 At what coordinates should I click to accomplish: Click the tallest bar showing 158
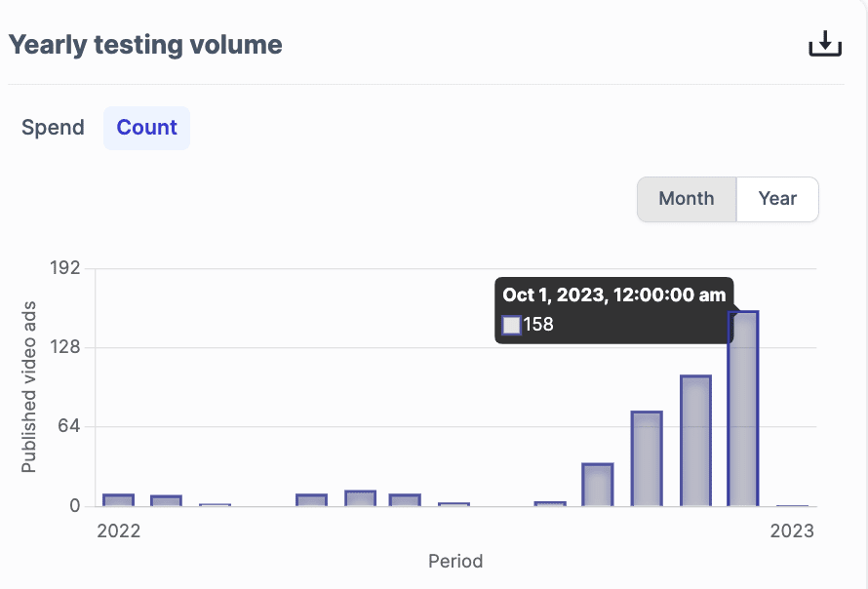click(x=743, y=410)
